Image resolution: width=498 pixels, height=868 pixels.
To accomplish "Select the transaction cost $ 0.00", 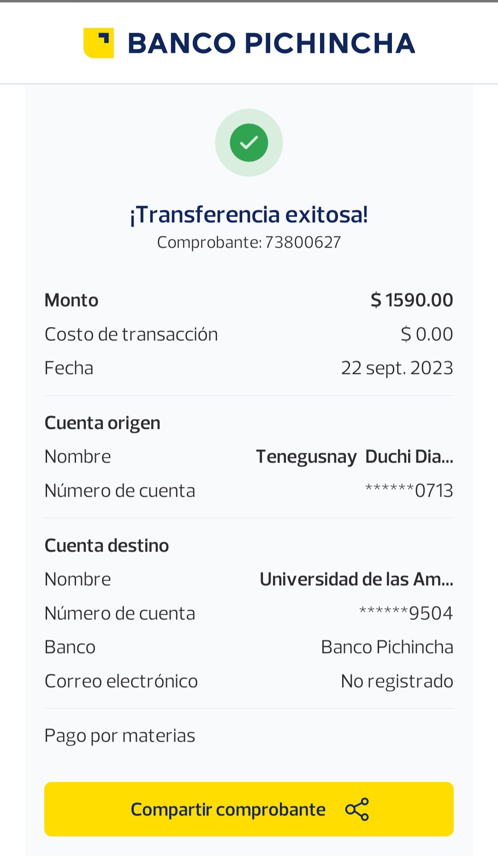I will pos(427,334).
